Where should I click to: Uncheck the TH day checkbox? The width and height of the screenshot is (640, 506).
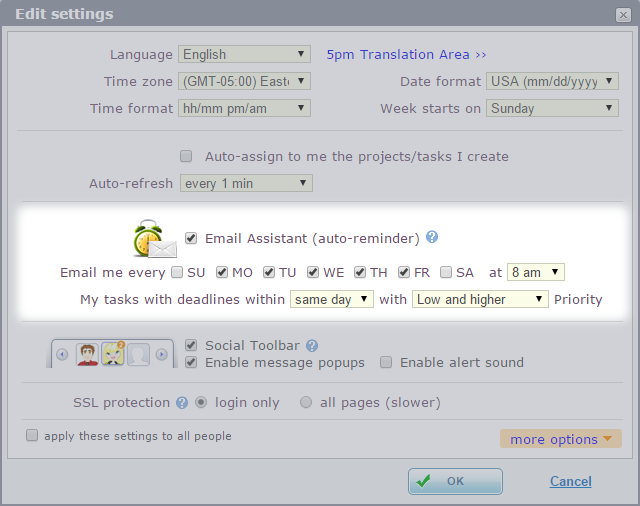click(x=360, y=272)
